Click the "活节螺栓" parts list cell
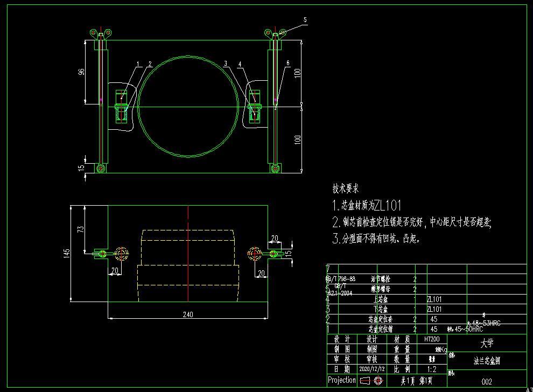The width and height of the screenshot is (533, 392). coord(381,279)
